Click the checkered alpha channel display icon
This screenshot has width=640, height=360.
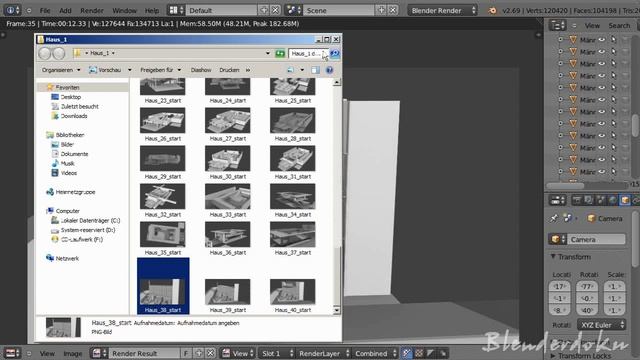click(x=419, y=353)
